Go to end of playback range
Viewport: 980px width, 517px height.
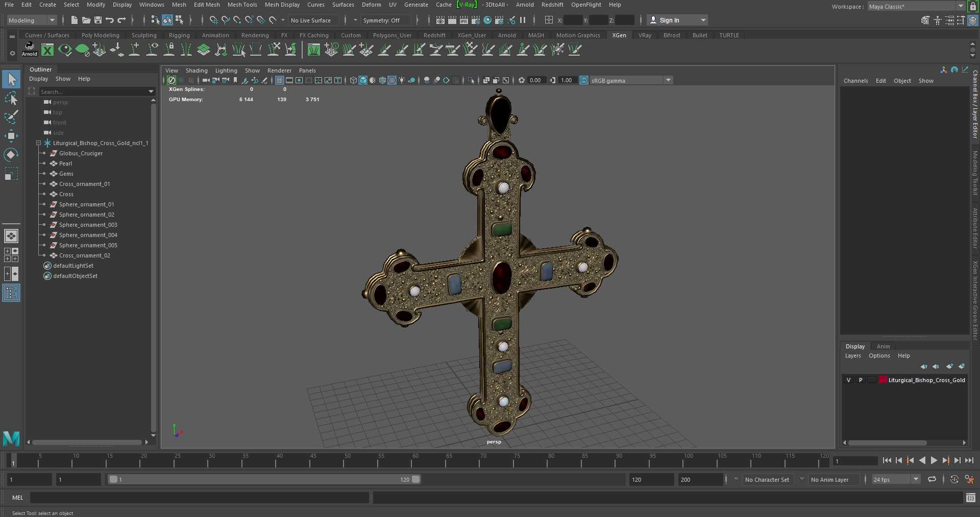pyautogui.click(x=969, y=460)
